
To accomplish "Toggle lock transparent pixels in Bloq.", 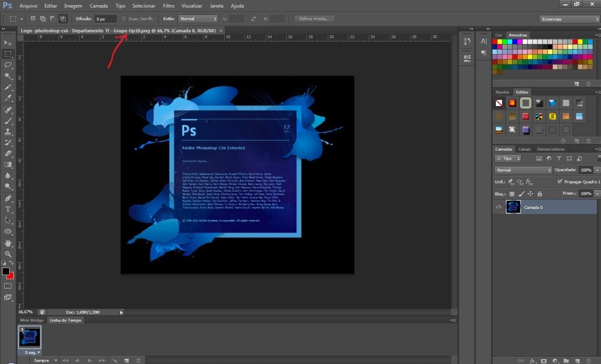I will coord(512,194).
